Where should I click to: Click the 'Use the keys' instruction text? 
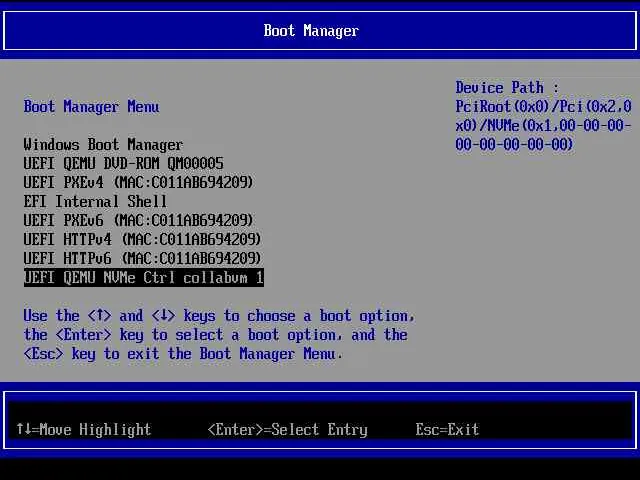pyautogui.click(x=219, y=335)
